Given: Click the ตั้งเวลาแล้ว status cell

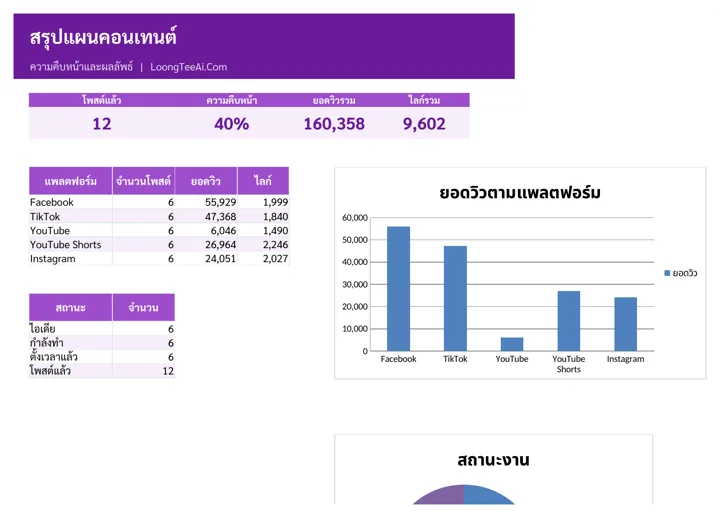Looking at the screenshot, I should pos(70,357).
